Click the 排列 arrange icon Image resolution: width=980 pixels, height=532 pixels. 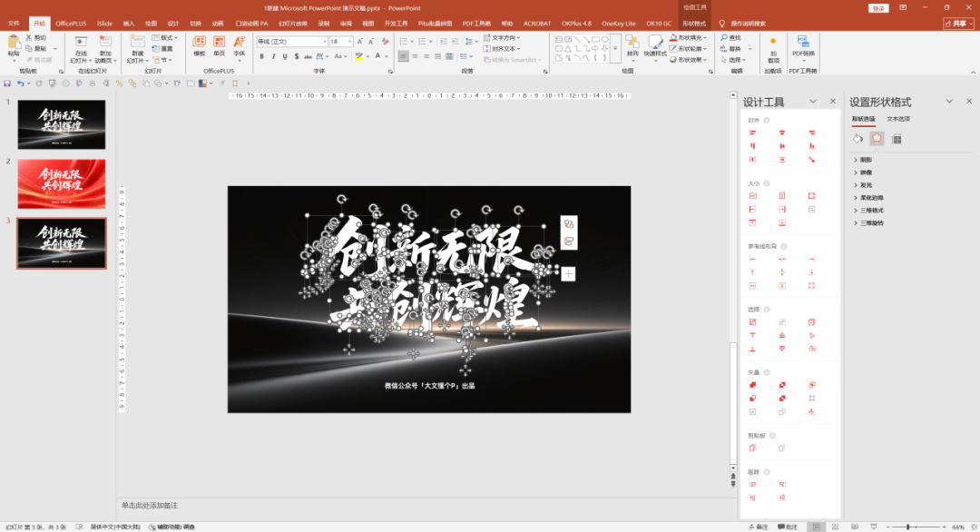click(x=632, y=43)
